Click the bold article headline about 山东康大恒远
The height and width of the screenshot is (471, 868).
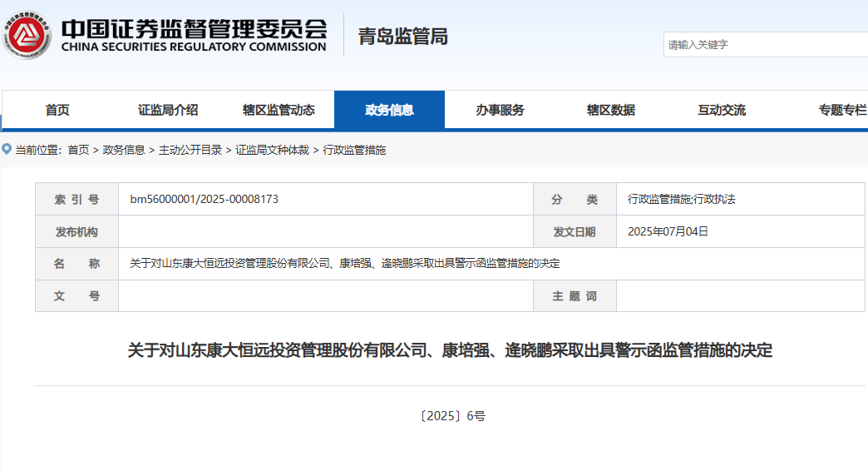tap(450, 350)
